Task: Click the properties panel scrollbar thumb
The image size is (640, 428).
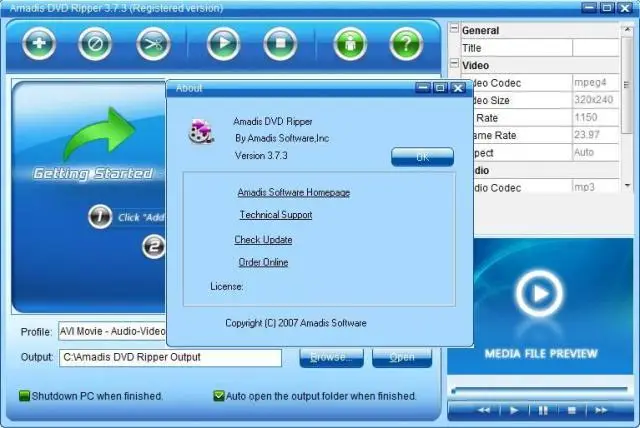Action: click(626, 84)
